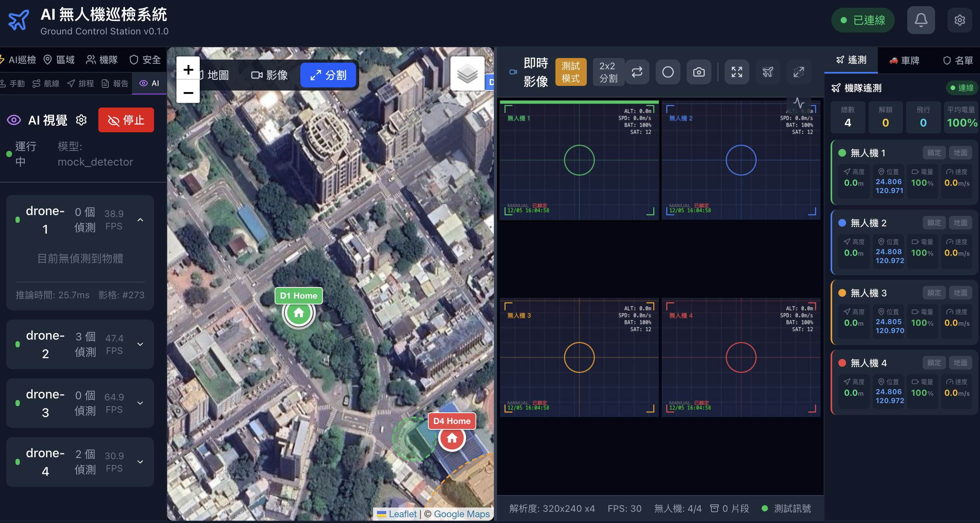Image resolution: width=980 pixels, height=523 pixels.
Task: Click the notification bell icon
Action: pos(921,20)
